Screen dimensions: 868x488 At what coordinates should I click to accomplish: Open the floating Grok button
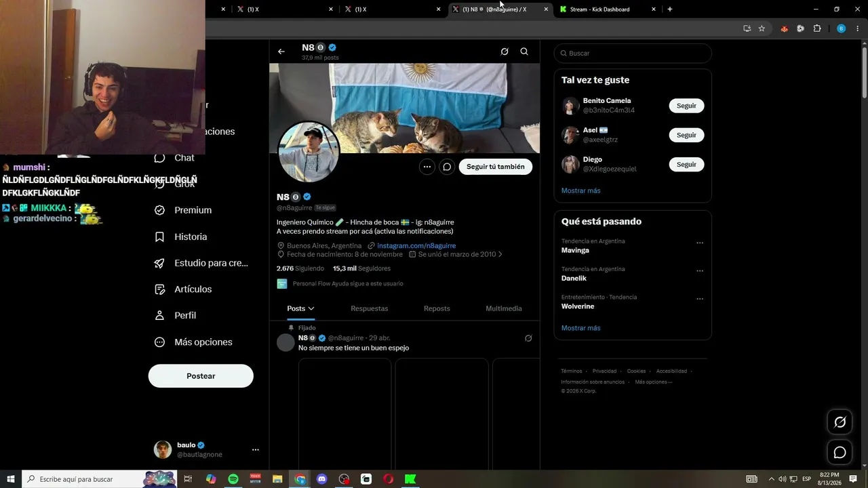840,422
